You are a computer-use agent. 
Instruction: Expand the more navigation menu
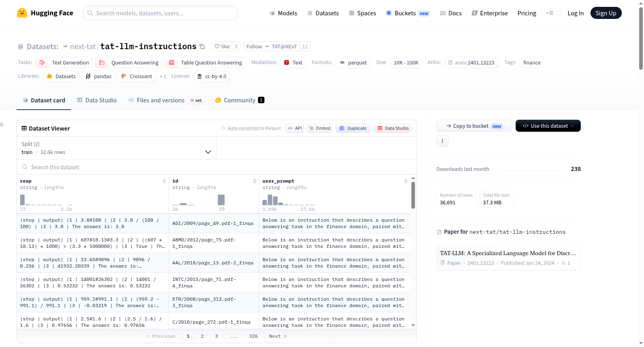pos(549,13)
